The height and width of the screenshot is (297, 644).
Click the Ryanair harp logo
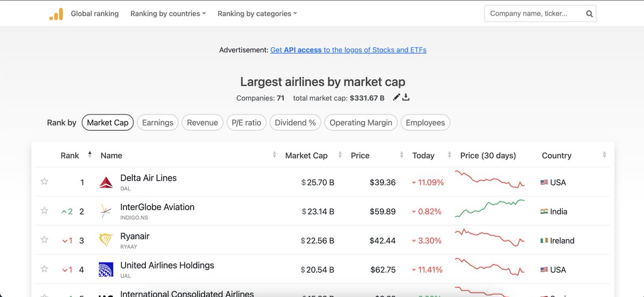pyautogui.click(x=106, y=240)
